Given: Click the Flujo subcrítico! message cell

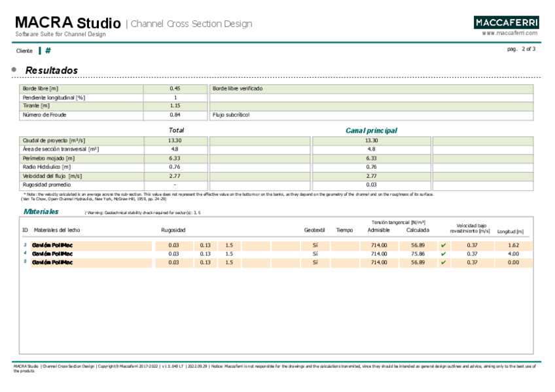Looking at the screenshot, I should point(231,115).
